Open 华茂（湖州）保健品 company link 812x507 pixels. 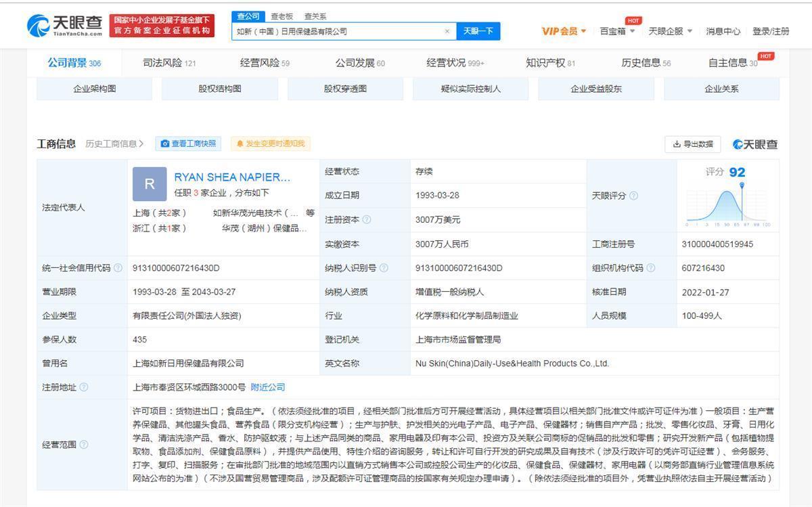265,228
